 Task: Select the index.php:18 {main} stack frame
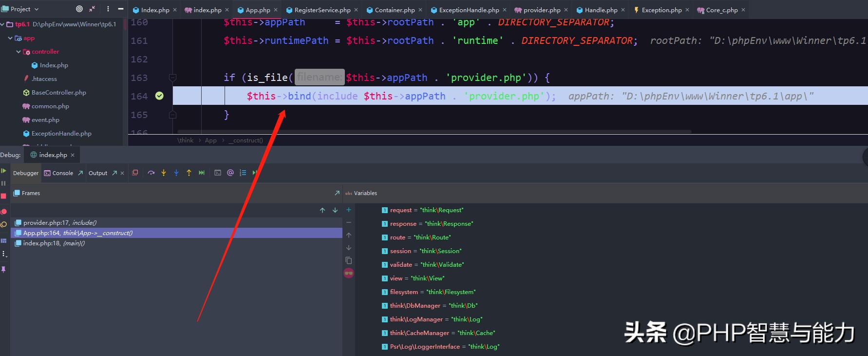click(54, 243)
